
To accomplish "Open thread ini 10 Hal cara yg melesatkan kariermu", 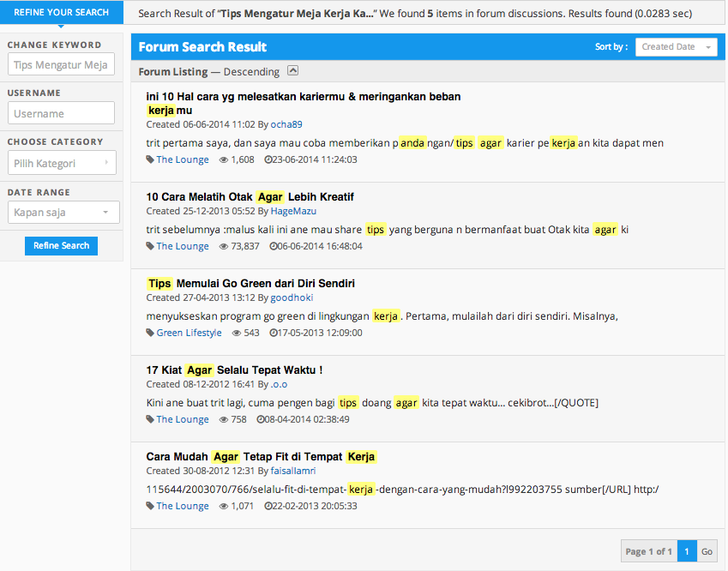I will [304, 103].
